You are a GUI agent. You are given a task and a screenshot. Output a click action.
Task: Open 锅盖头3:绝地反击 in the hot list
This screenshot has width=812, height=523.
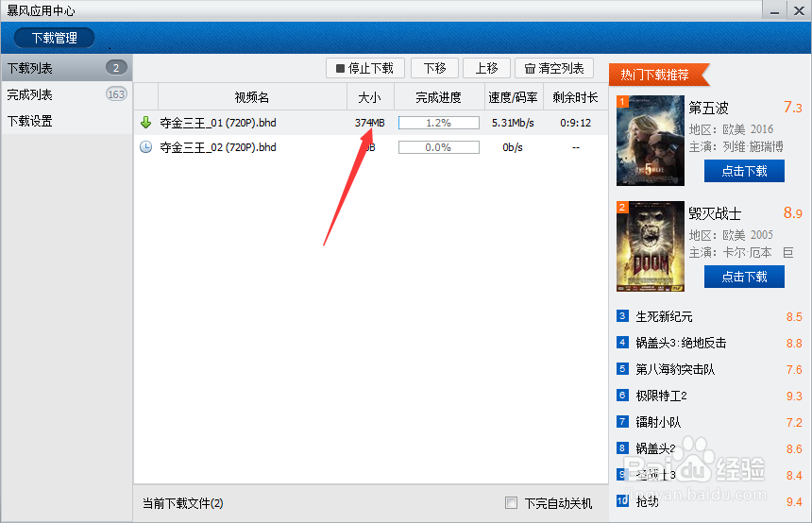(681, 343)
